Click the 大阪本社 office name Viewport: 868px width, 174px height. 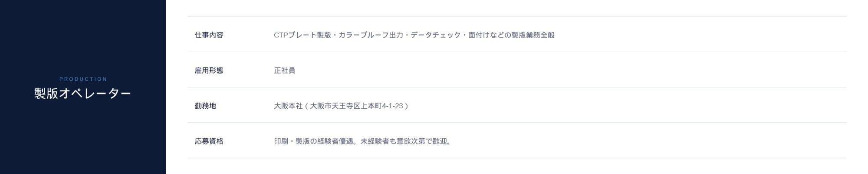coord(288,106)
